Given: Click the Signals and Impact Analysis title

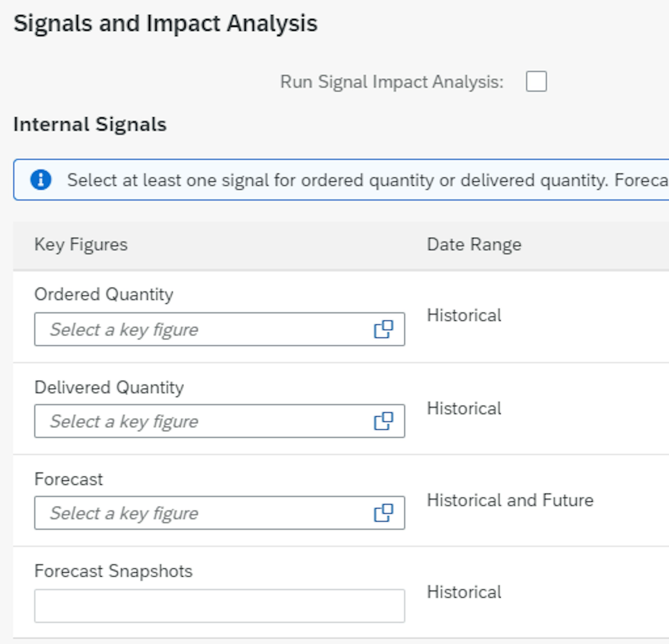Looking at the screenshot, I should 165,24.
